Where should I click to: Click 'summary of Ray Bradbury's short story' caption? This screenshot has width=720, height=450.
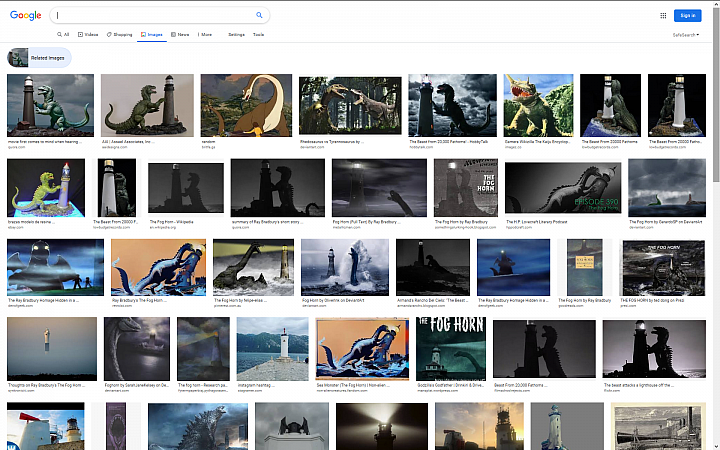266,222
